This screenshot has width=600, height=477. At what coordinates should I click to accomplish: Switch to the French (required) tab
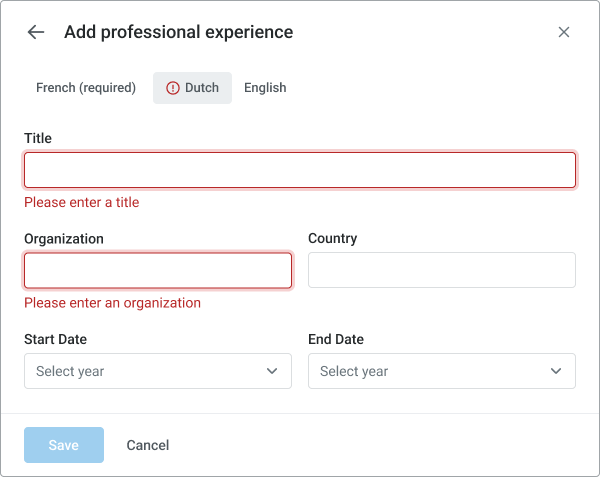[86, 88]
